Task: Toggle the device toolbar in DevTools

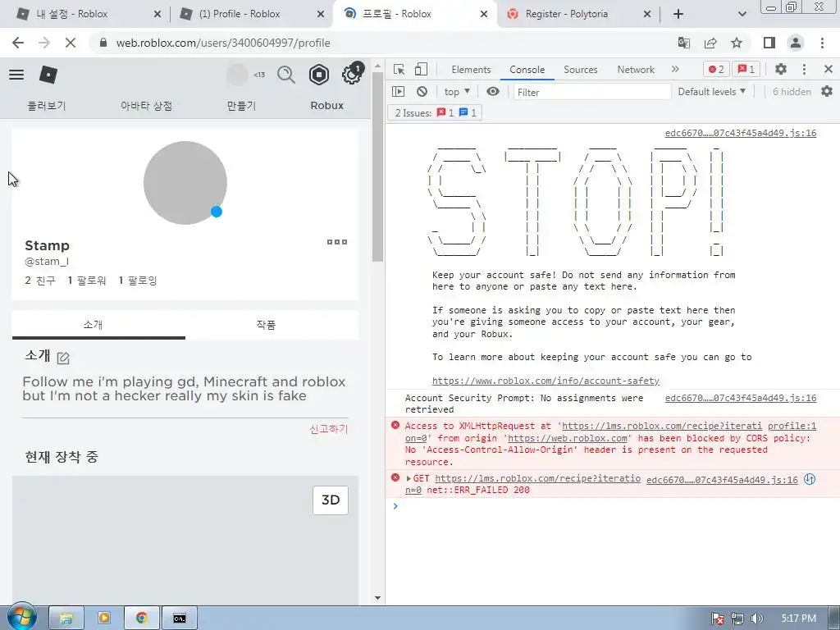Action: tap(422, 69)
